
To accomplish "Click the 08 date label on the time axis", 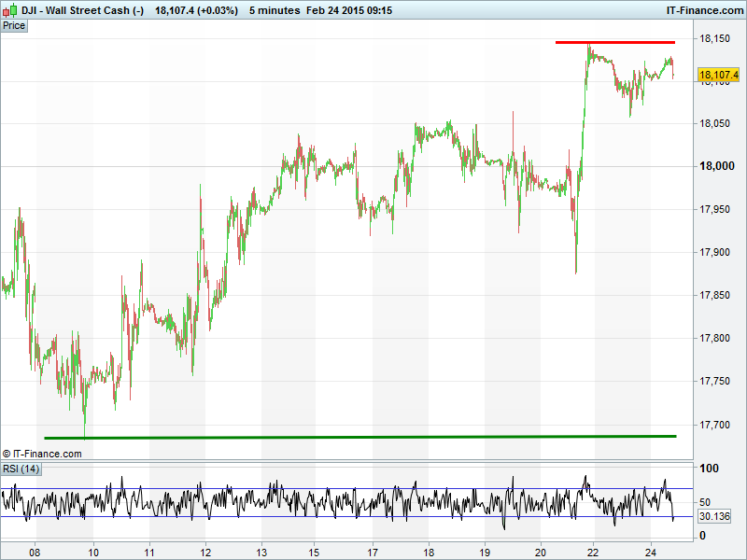I will 35,552.
